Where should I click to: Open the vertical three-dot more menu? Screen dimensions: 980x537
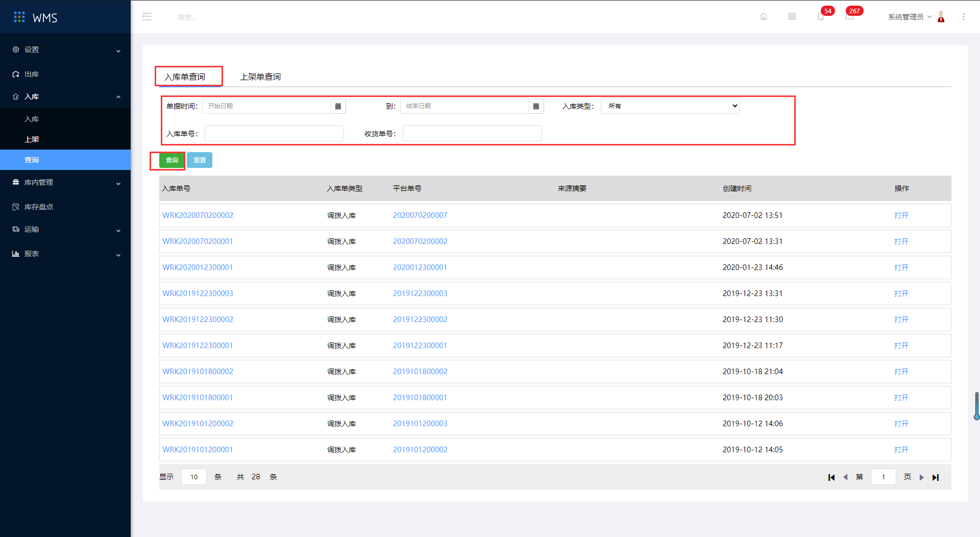[x=964, y=17]
